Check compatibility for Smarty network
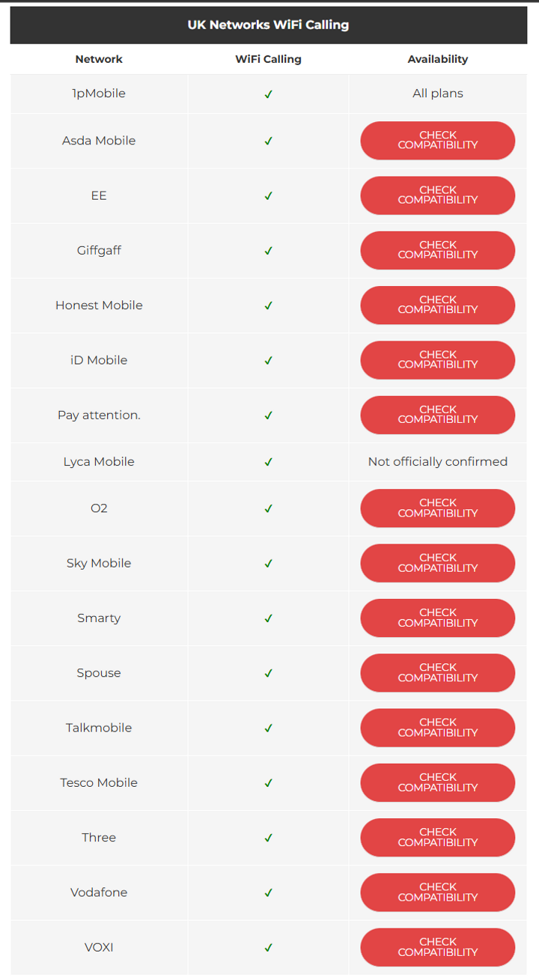Image resolution: width=539 pixels, height=980 pixels. 438,618
